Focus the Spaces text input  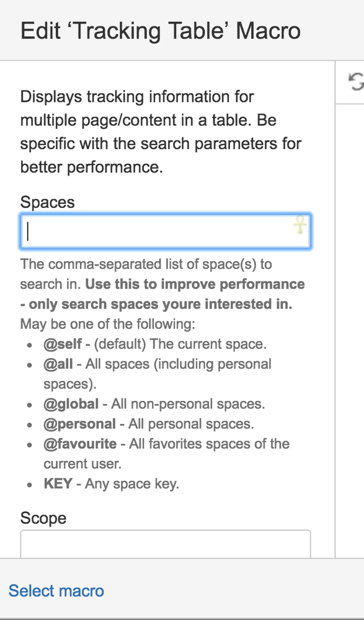tap(165, 231)
